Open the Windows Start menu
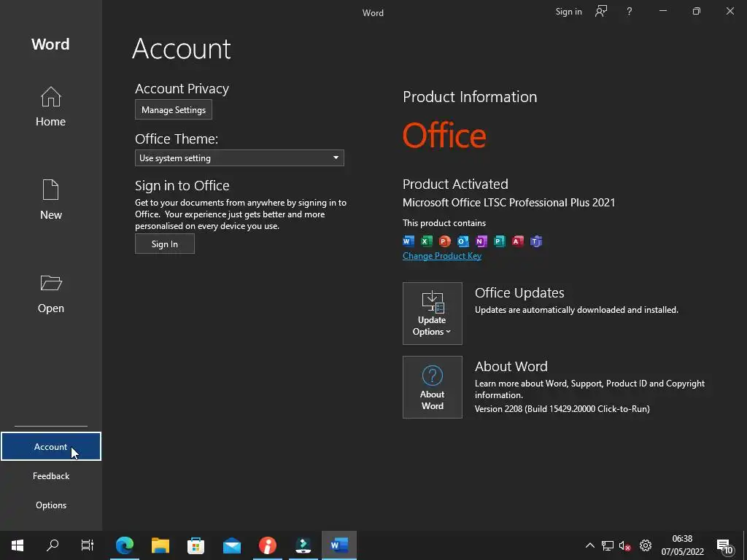747x560 pixels. click(x=18, y=545)
